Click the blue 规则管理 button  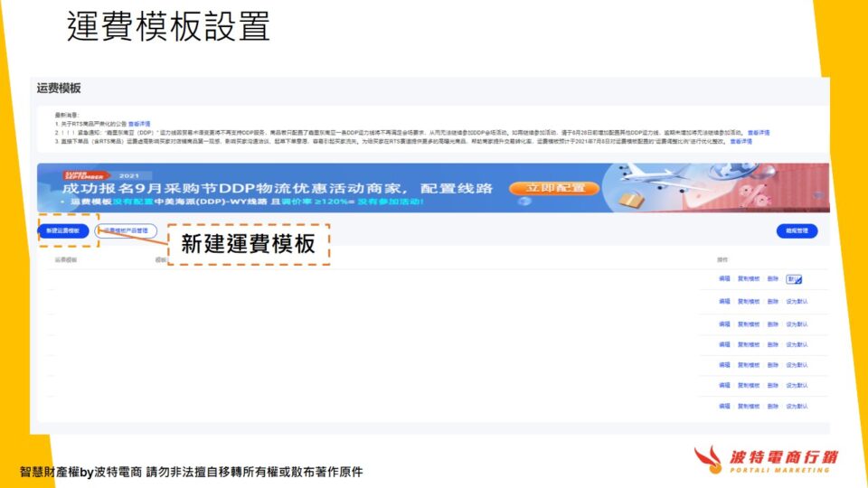click(x=796, y=231)
